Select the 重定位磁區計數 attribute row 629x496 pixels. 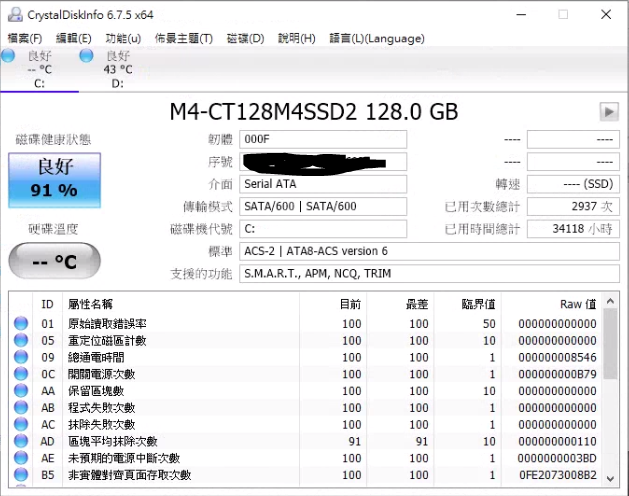[306, 340]
